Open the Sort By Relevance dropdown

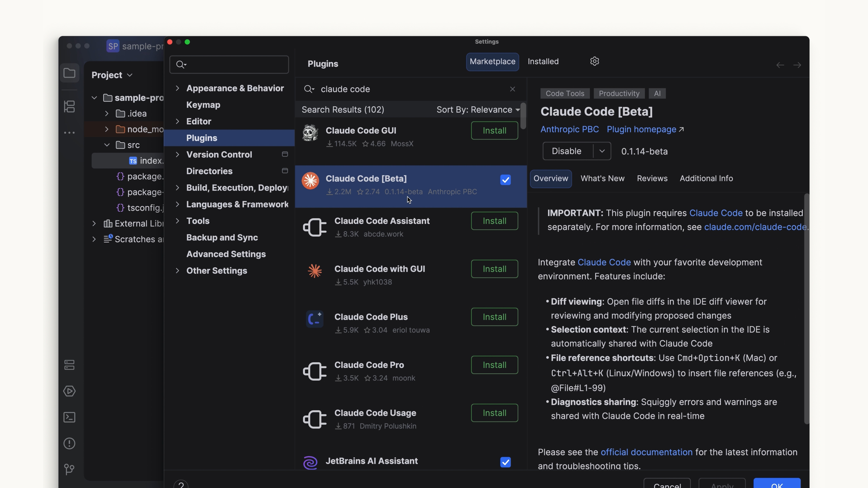(477, 109)
